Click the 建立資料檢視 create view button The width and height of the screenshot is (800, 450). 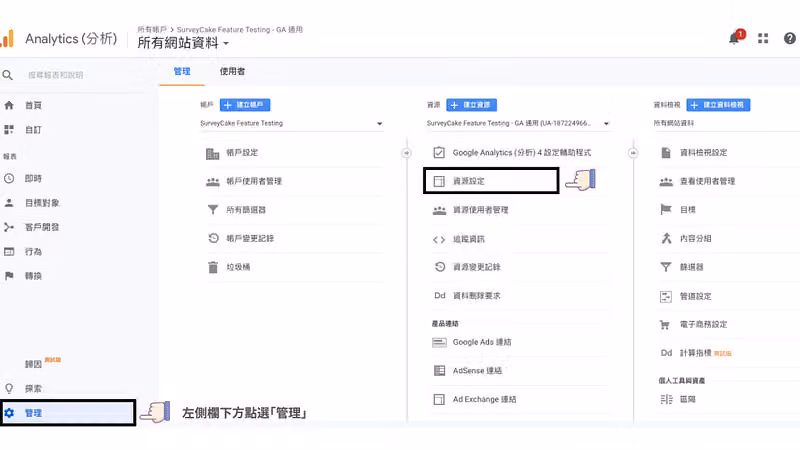pyautogui.click(x=718, y=105)
